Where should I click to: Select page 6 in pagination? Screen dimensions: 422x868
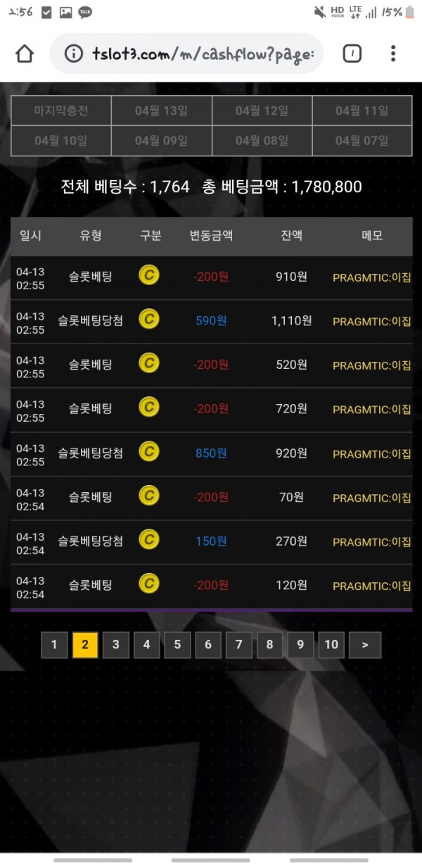[208, 644]
